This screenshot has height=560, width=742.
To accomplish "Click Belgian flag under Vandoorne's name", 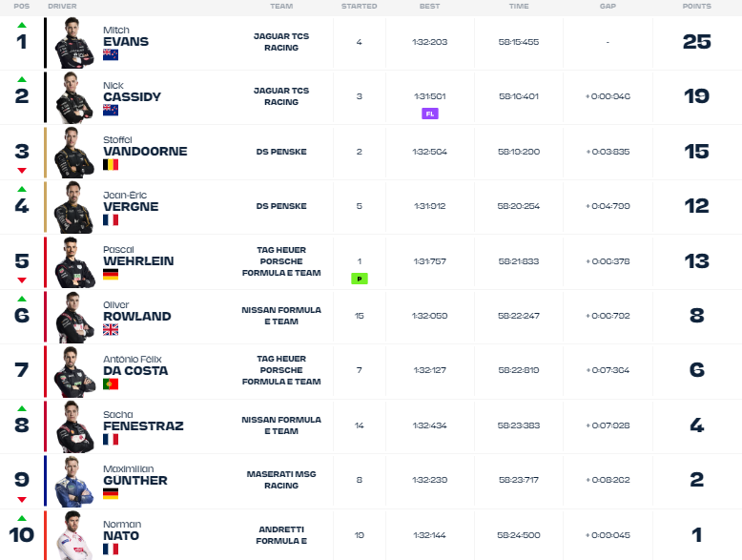I will click(111, 165).
